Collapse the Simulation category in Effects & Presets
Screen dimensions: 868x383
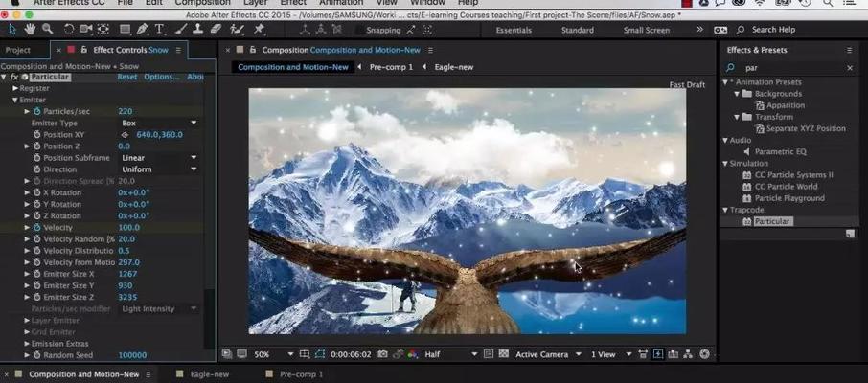725,164
